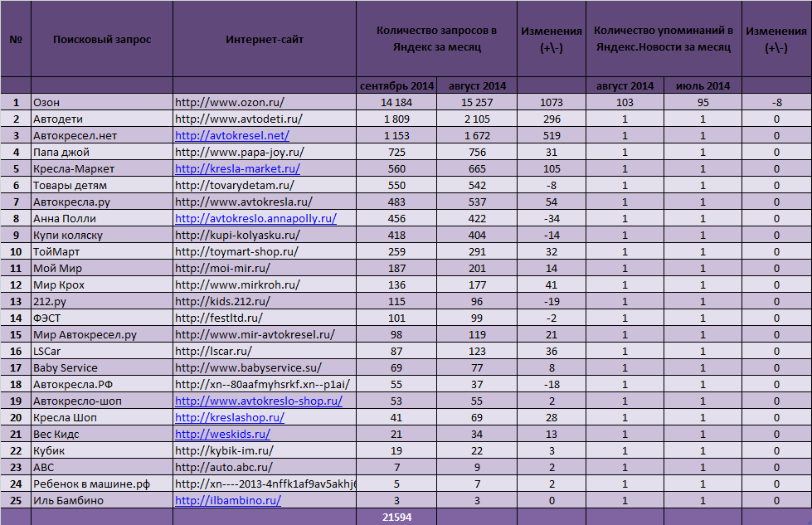
Task: Select the 'Мир Автокресел.ру' cell
Action: [x=102, y=334]
